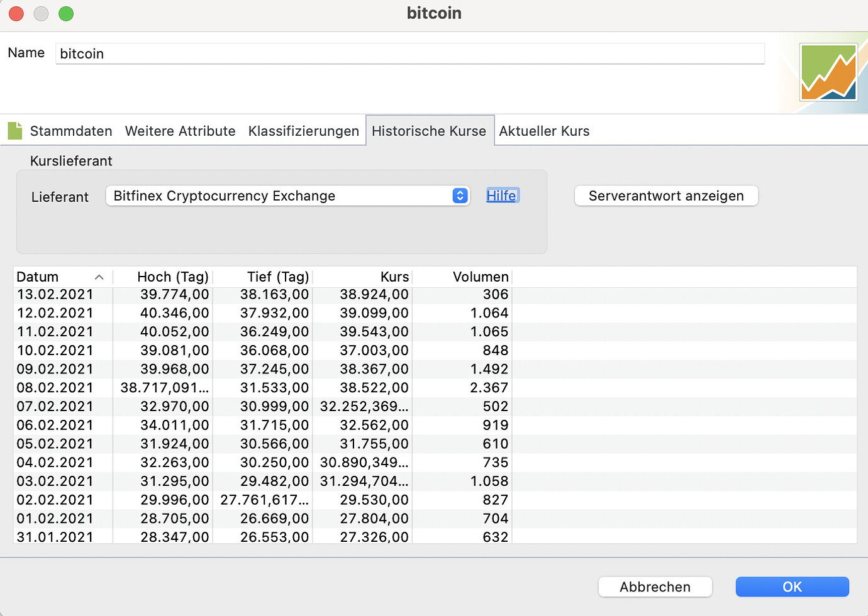Maximize the window with the green button

[66, 13]
